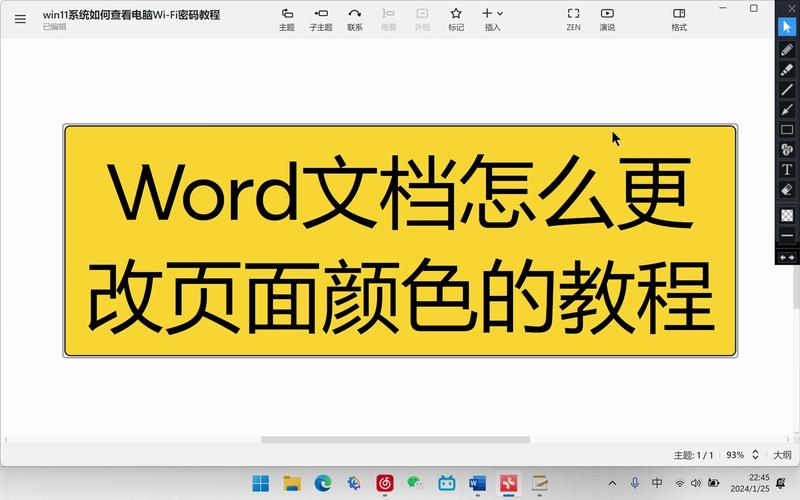Click the XMind taskbar icon
The width and height of the screenshot is (800, 500).
click(508, 483)
